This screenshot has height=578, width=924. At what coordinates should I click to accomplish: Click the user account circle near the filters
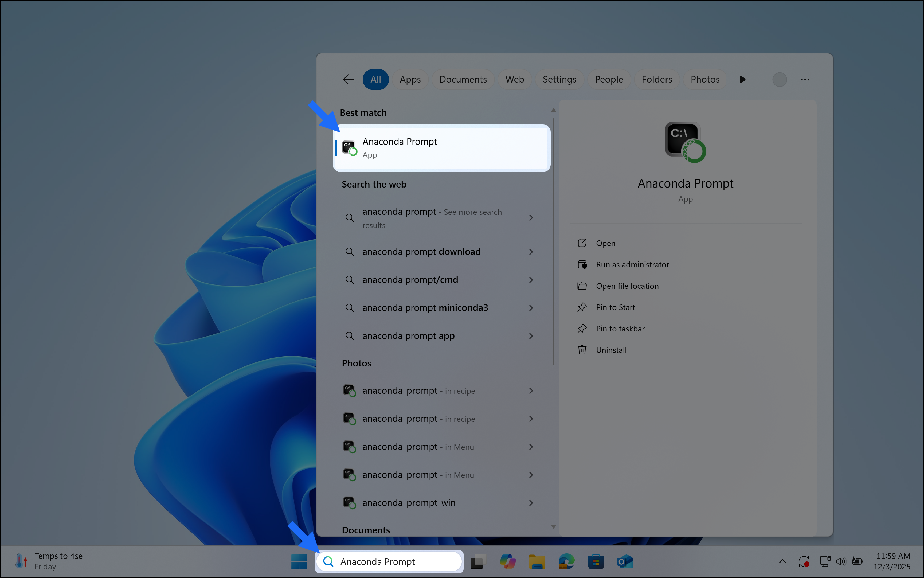[x=780, y=79]
